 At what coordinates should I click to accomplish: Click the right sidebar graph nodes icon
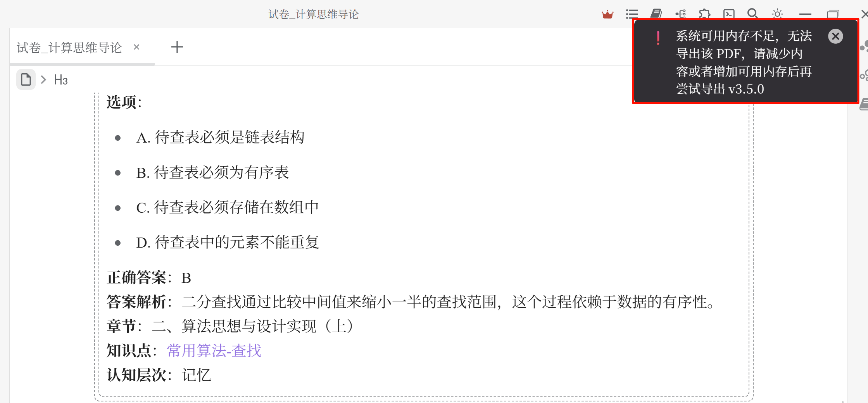pos(864,46)
